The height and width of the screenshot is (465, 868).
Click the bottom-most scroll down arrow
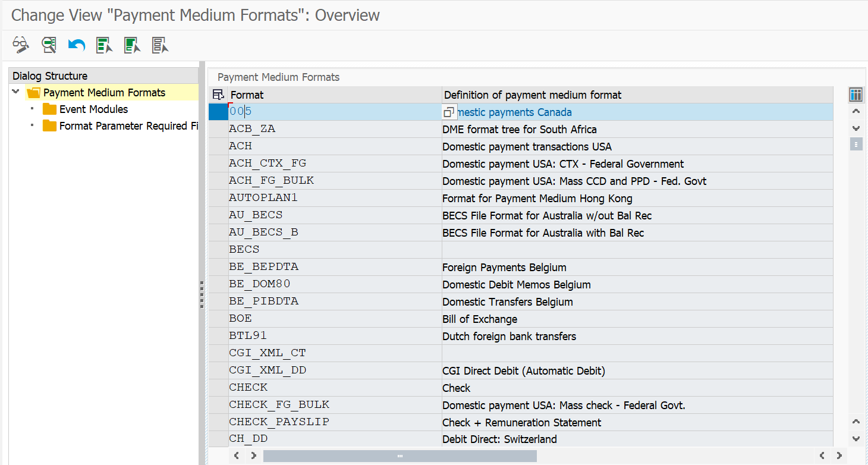856,439
